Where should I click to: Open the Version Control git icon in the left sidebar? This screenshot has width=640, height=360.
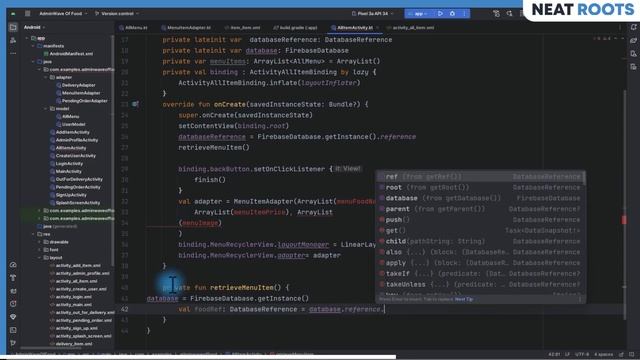(x=13, y=343)
